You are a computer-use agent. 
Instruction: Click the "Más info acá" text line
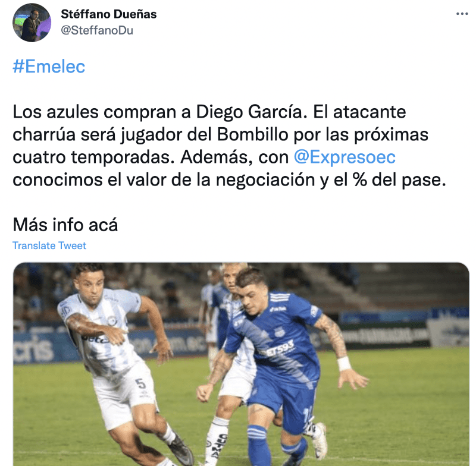[x=65, y=225]
